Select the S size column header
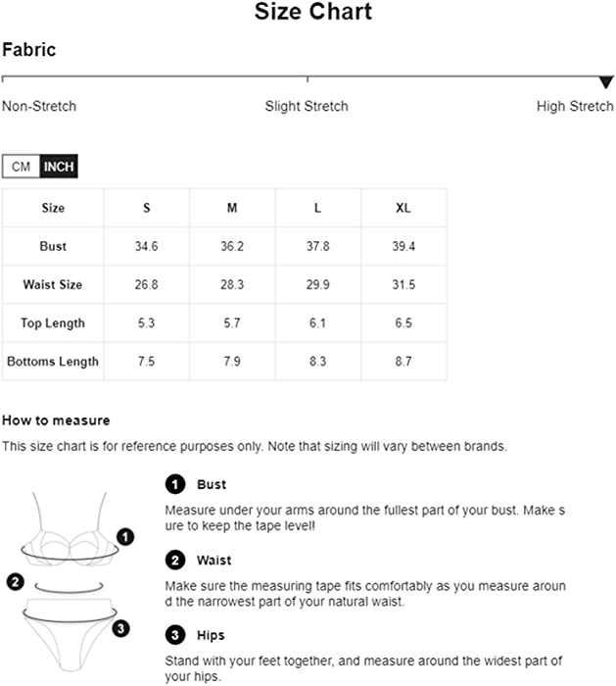Screen dimensions: 616x686 point(147,208)
